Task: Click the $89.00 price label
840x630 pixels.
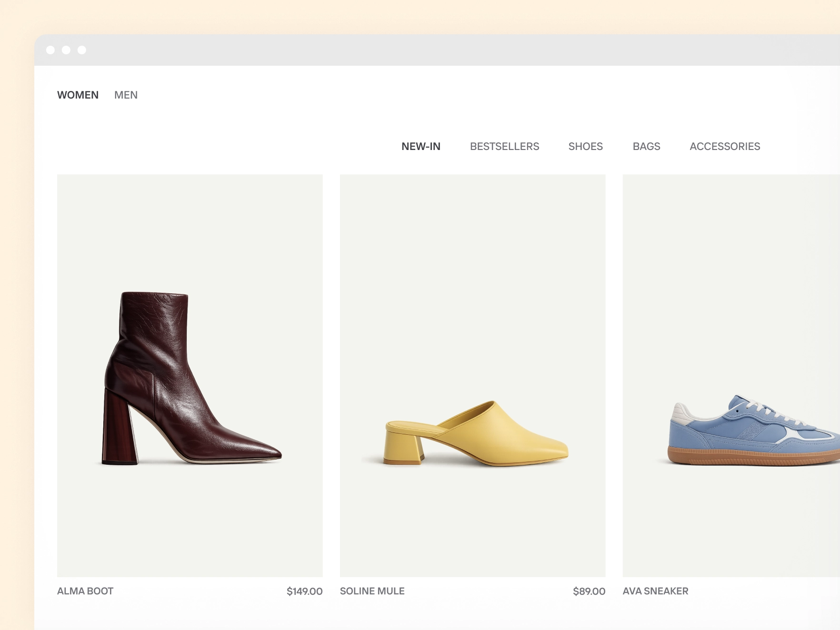Action: click(589, 591)
